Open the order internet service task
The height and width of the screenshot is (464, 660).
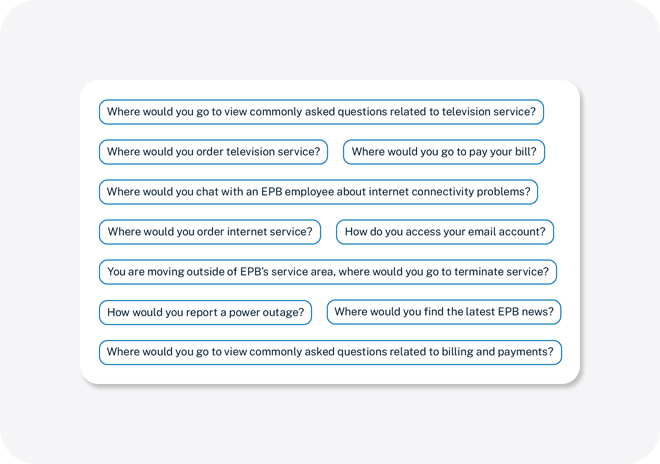coord(210,232)
